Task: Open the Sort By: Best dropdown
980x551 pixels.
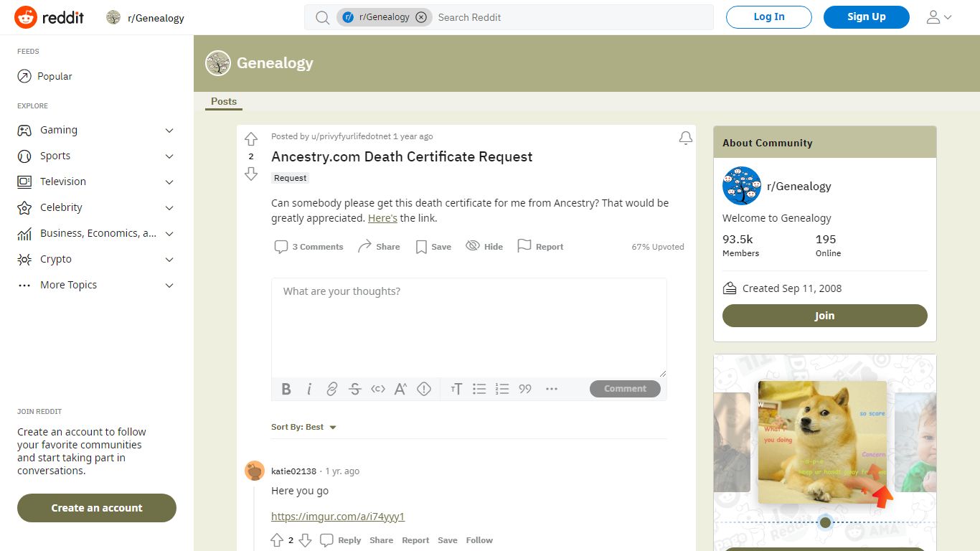Action: pyautogui.click(x=304, y=427)
